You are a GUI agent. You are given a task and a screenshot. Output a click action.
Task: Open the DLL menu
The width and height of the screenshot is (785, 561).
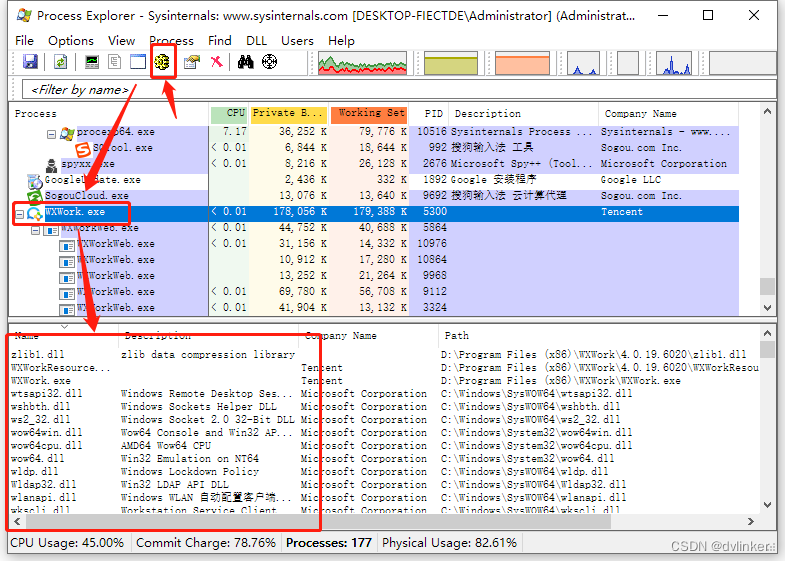(256, 41)
